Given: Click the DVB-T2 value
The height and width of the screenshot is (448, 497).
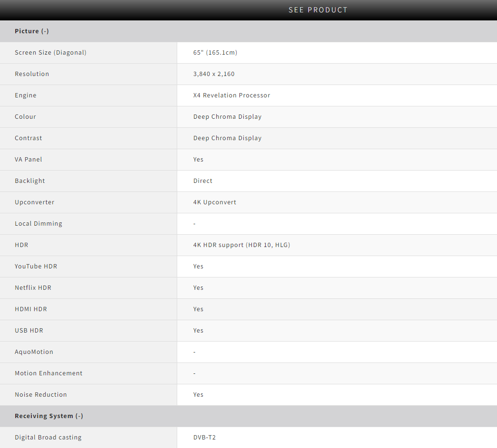Looking at the screenshot, I should point(204,438).
